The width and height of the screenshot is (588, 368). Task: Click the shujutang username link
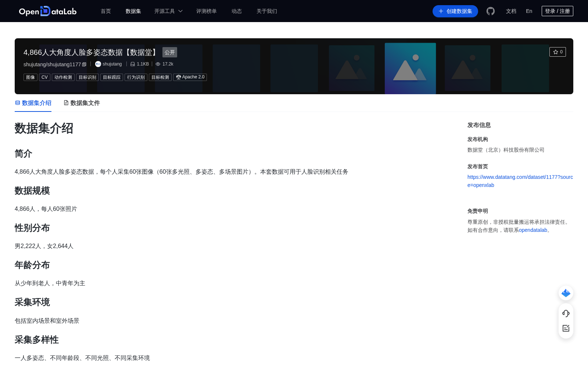pos(112,64)
